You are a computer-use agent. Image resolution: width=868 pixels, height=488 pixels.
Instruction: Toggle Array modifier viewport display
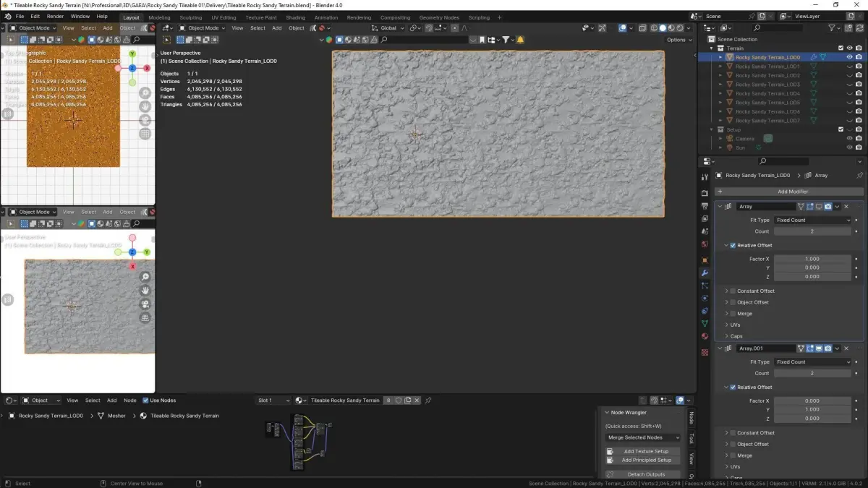819,207
